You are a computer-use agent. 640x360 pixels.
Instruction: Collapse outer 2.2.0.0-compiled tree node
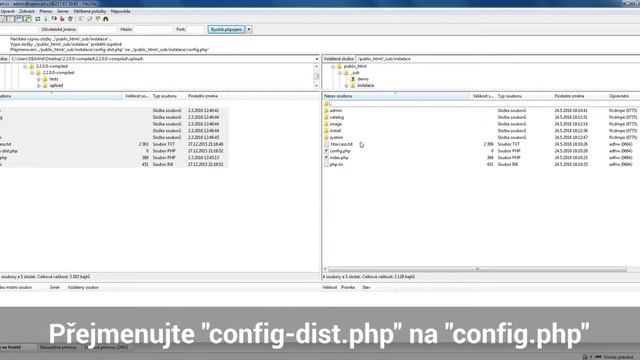click(x=25, y=66)
